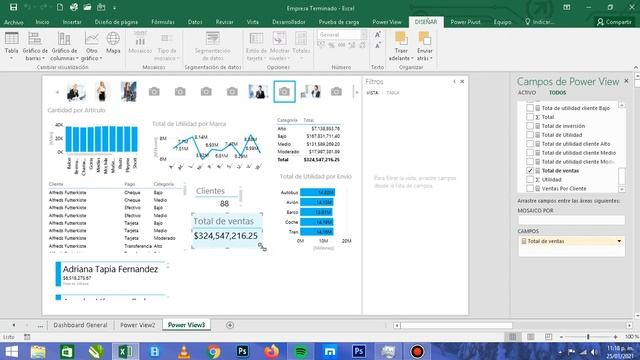Screen dimensions: 640x360
Task: Increase the font size with larger A
Action: [378, 35]
